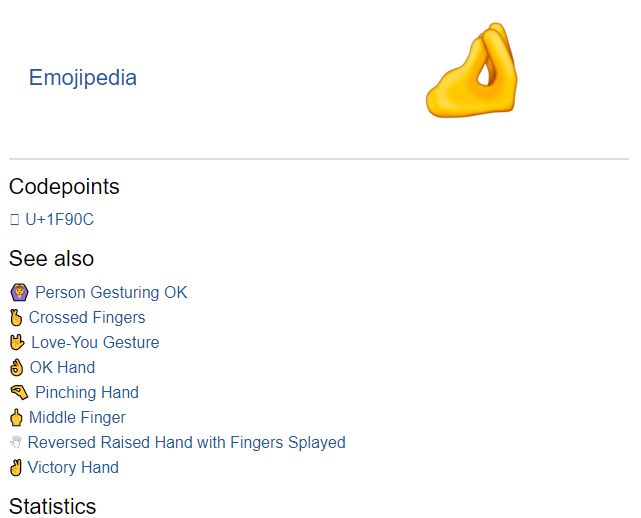Click the Victory Hand emoji icon

(16, 468)
